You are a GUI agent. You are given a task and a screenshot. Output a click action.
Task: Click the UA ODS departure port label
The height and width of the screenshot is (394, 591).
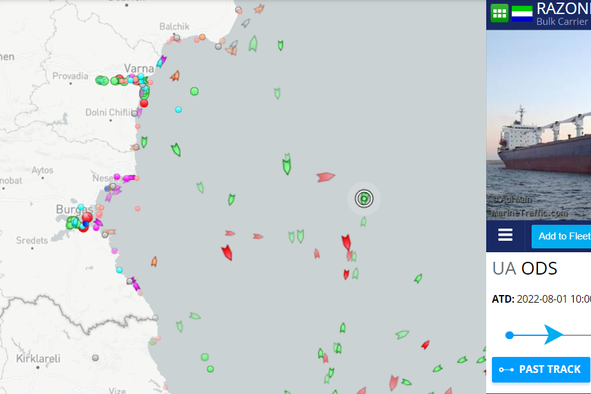[525, 268]
